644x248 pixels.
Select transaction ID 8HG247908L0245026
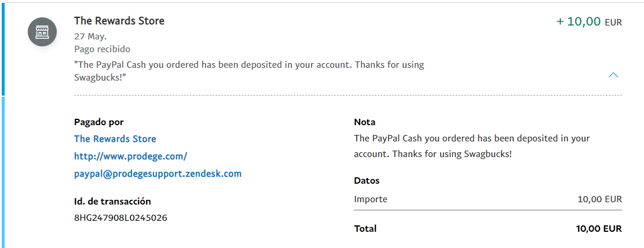click(x=120, y=218)
